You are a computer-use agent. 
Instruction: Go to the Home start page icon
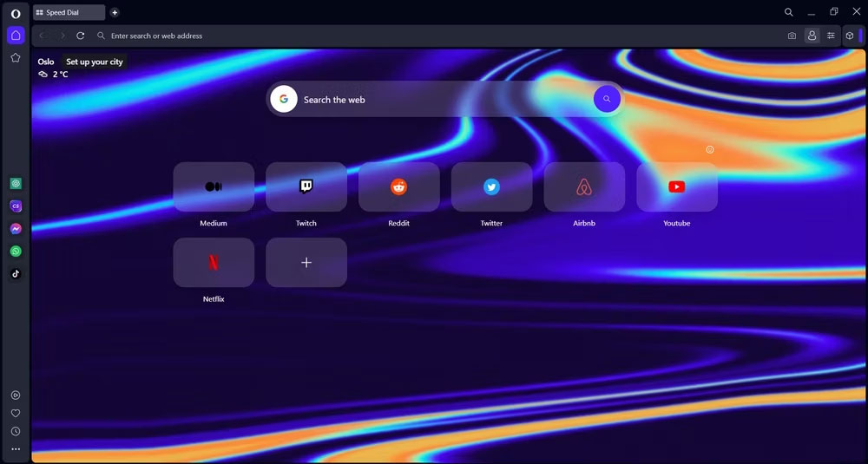(x=16, y=36)
